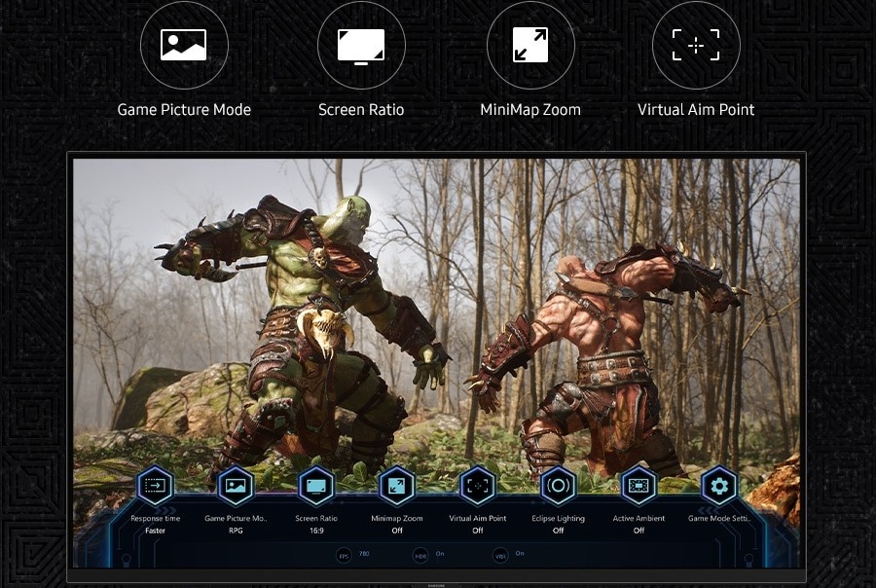Image resolution: width=876 pixels, height=588 pixels.
Task: Open Screen Ratio hexagon in game bar
Action: click(316, 485)
